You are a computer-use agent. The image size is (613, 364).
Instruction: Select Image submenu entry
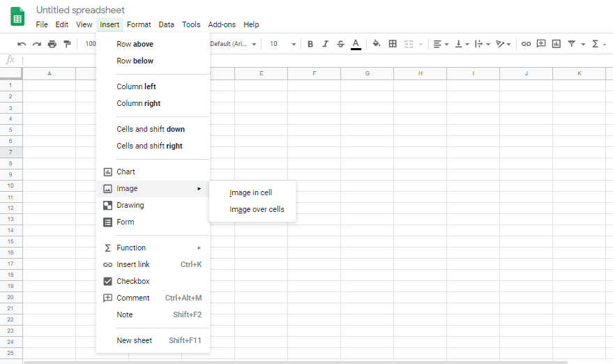pyautogui.click(x=153, y=188)
